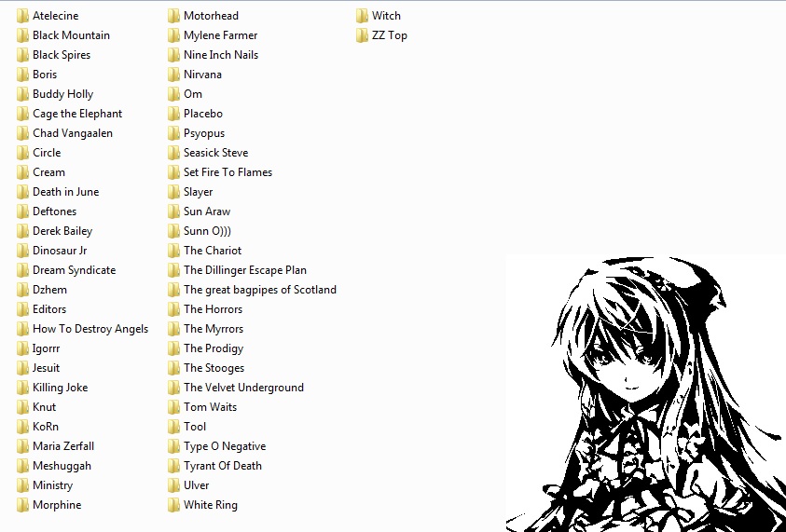Select the The Stooges folder icon
Screen dimensions: 786x532
click(x=174, y=368)
